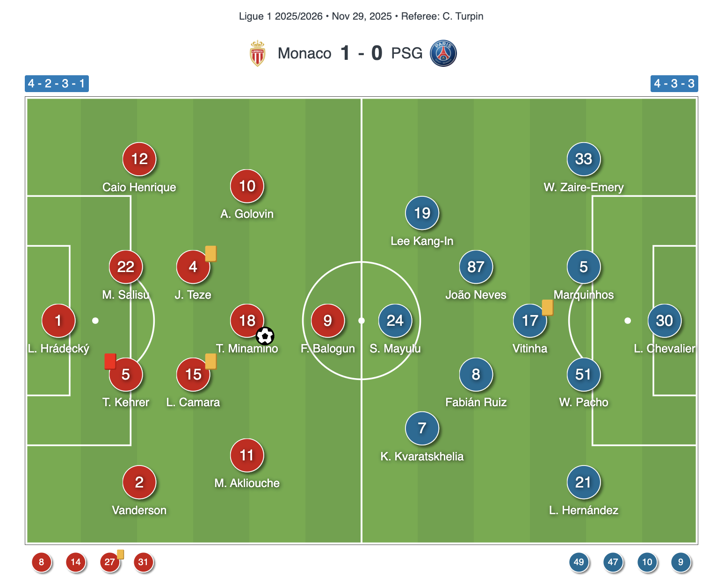The width and height of the screenshot is (724, 588).
Task: Click the Monaco club crest
Action: pos(257,53)
